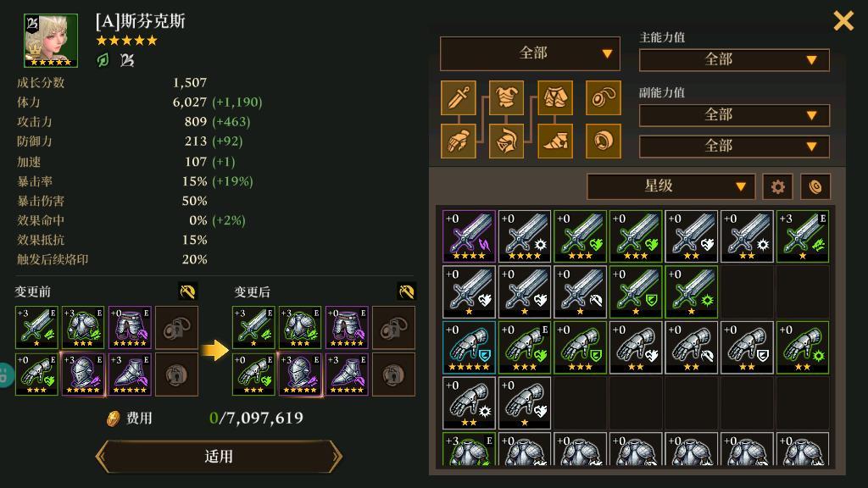Click the 适用 apply button
Viewport: 868px width, 488px height.
pyautogui.click(x=219, y=457)
